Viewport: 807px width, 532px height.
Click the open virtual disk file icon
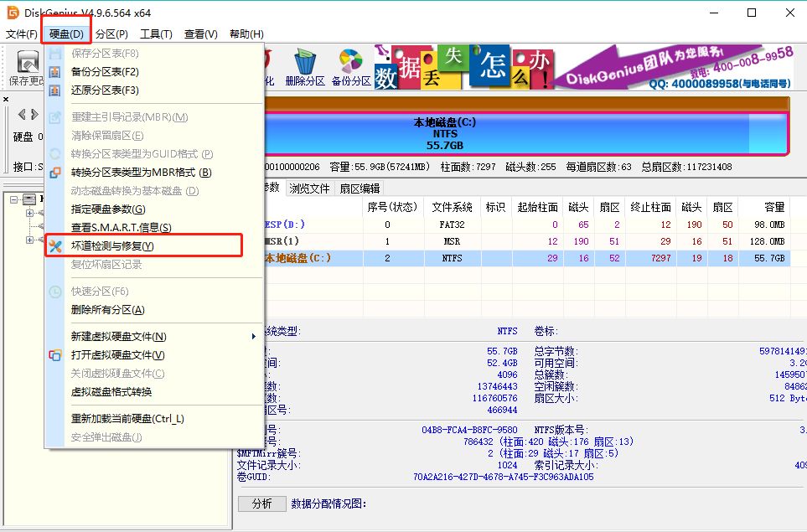pyautogui.click(x=55, y=355)
